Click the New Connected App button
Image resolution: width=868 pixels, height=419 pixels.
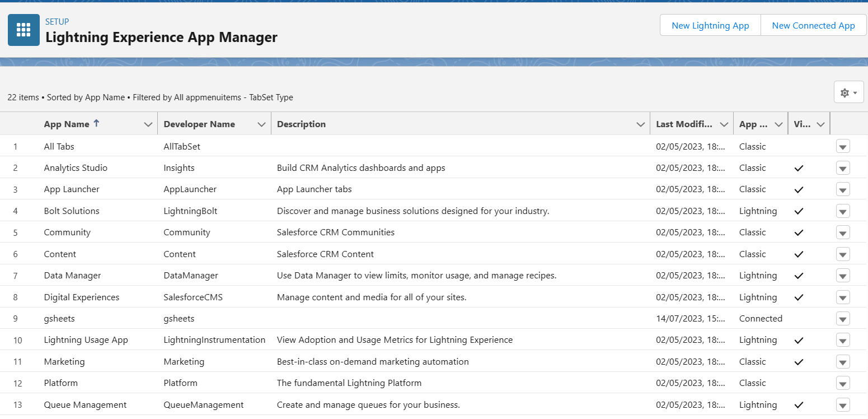coord(813,25)
